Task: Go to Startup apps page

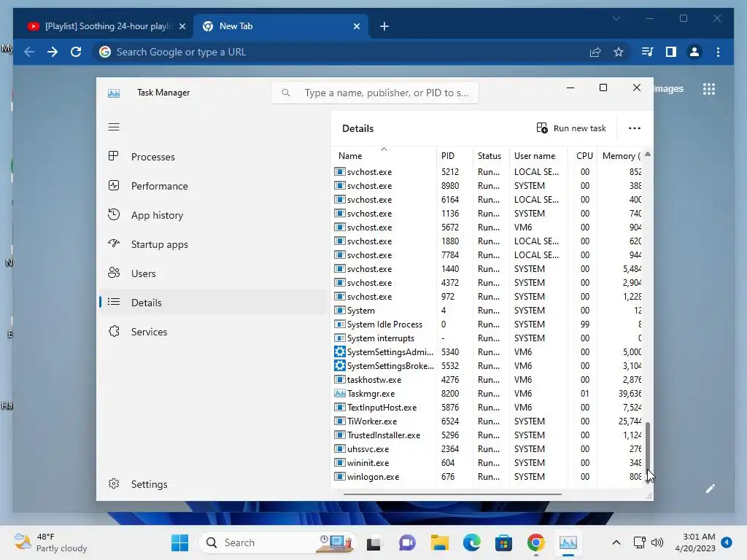Action: pos(212,244)
